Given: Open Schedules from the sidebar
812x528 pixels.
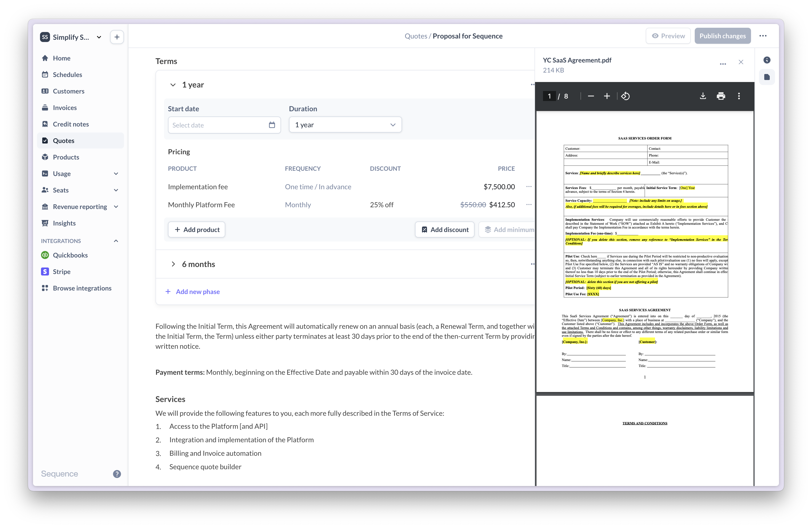Looking at the screenshot, I should click(x=80, y=74).
